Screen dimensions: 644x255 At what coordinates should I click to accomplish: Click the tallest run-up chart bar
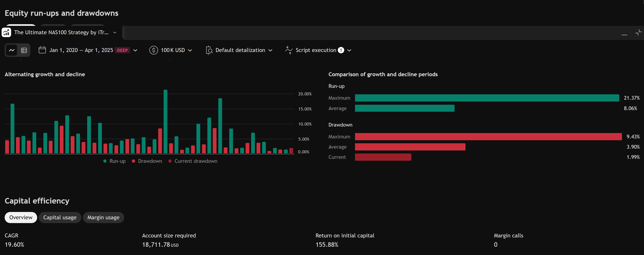166,122
